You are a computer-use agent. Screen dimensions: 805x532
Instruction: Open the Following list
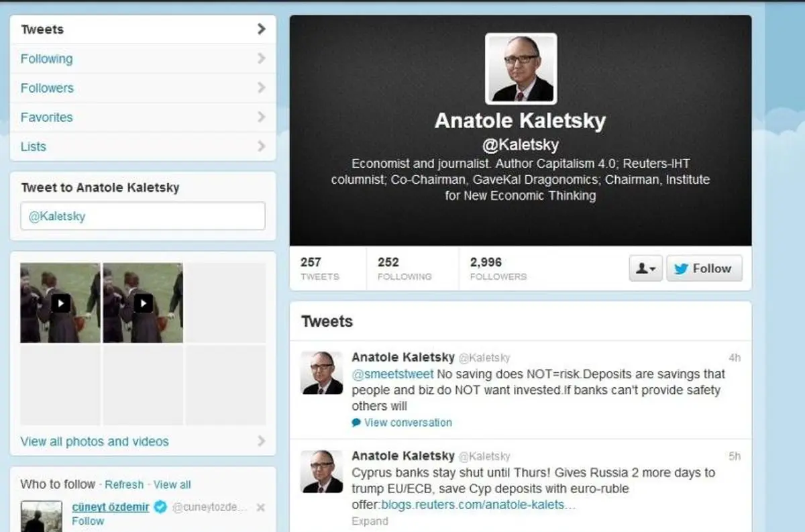[143, 59]
